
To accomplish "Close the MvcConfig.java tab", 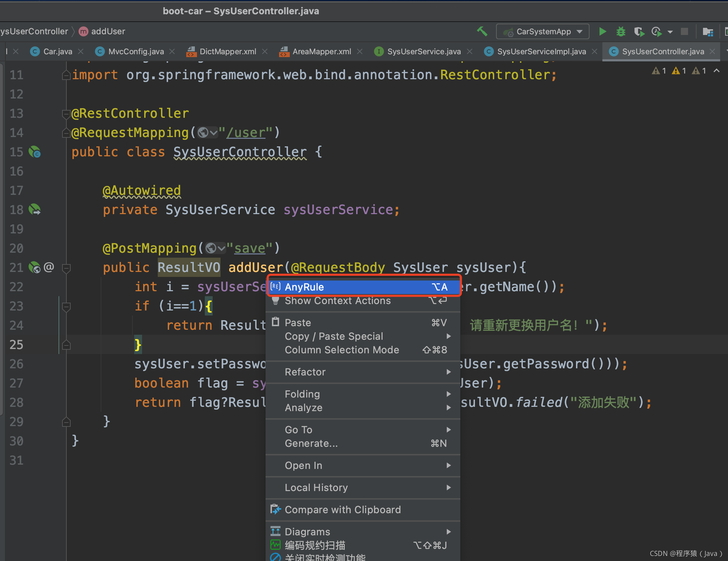I will pos(172,51).
